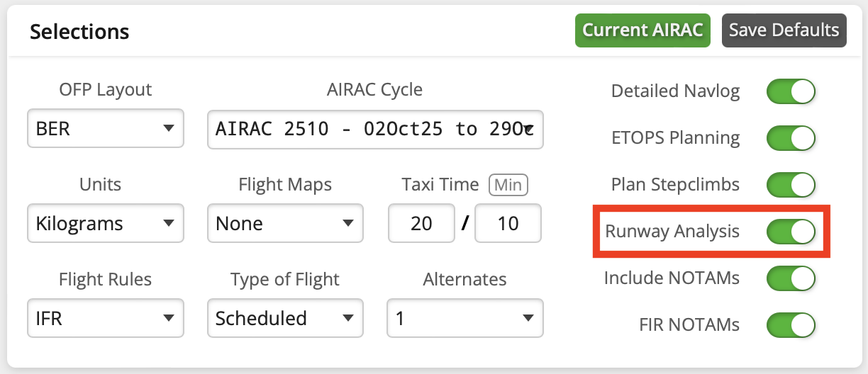Click the Min badge beside Taxi Time
Image resolution: width=868 pixels, height=374 pixels.
click(508, 186)
